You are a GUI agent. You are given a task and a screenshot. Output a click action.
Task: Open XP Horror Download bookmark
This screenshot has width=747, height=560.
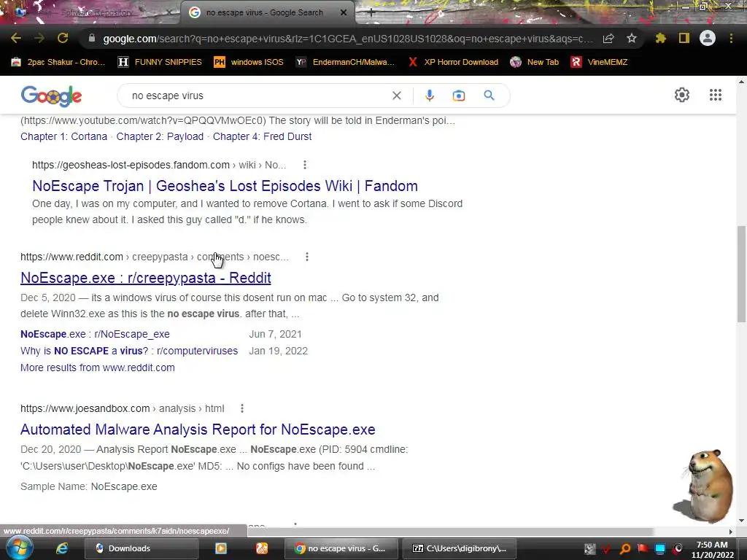click(453, 62)
